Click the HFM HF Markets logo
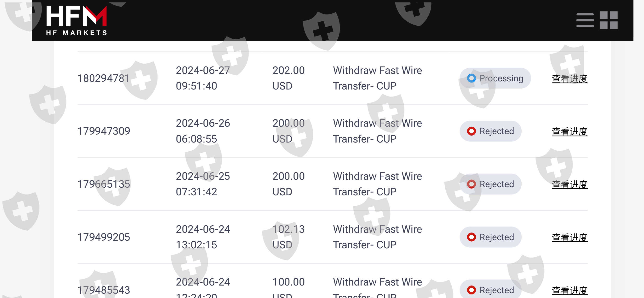Screen dimensions: 644x298 point(76,21)
